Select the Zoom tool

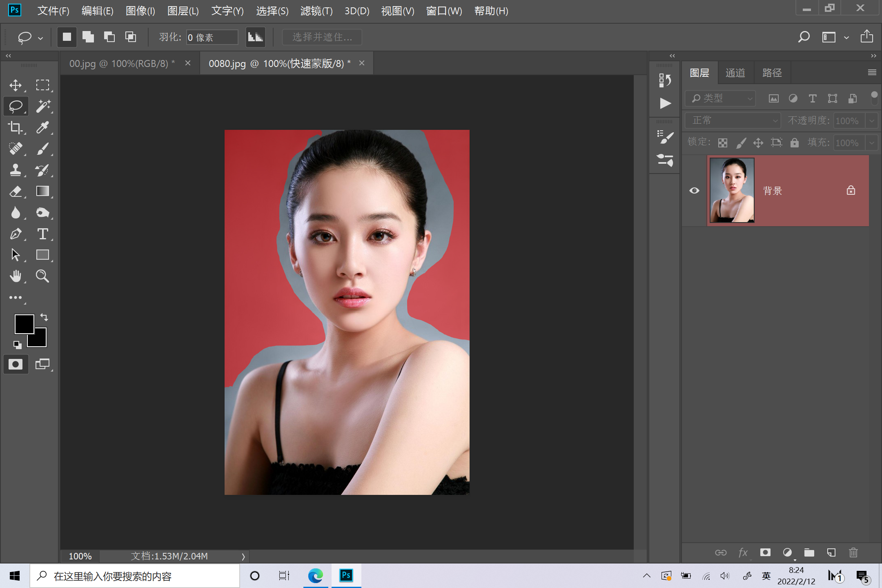pyautogui.click(x=42, y=276)
